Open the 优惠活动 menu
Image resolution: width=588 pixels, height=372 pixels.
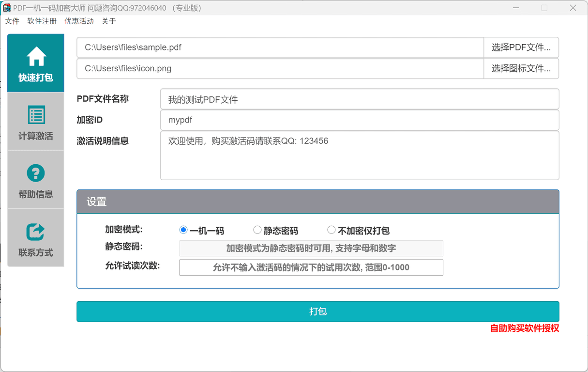78,21
